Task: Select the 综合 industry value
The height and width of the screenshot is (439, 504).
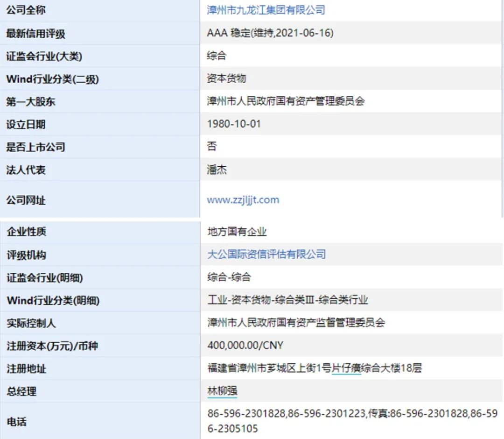Action: pyautogui.click(x=217, y=56)
